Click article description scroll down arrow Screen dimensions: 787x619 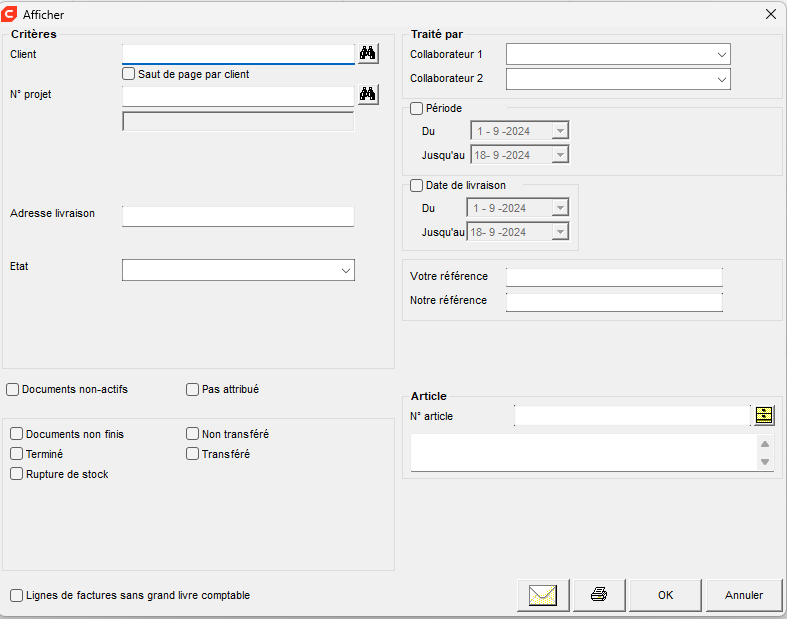(765, 462)
